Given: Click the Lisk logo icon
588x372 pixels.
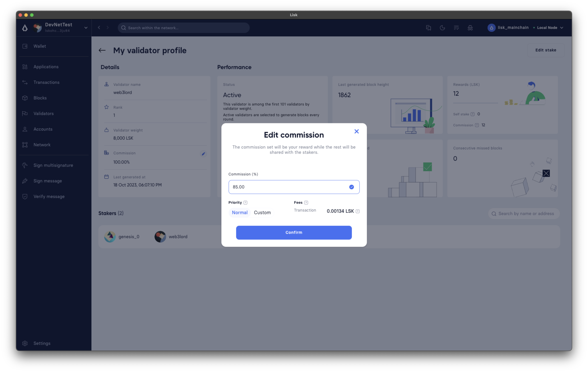Looking at the screenshot, I should 25,28.
